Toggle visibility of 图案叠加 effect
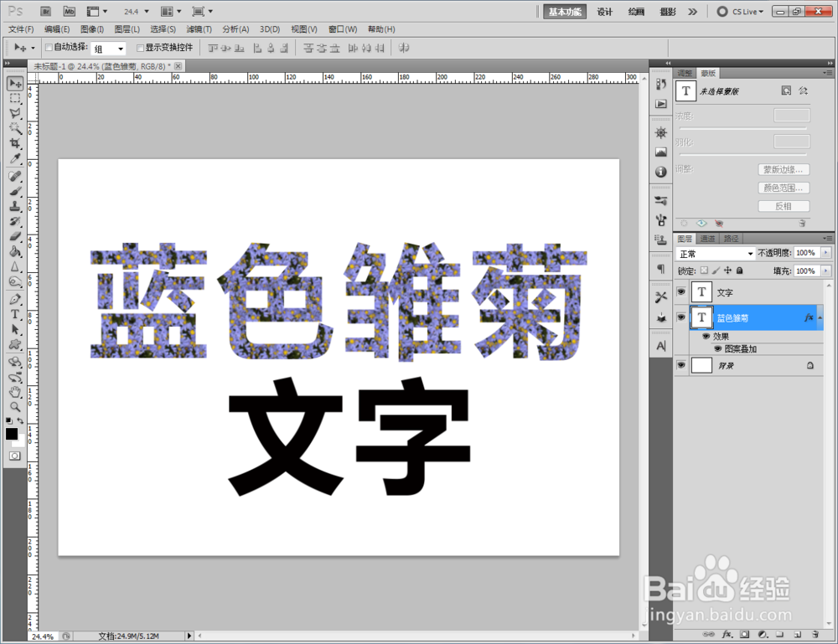This screenshot has height=644, width=838. click(718, 348)
